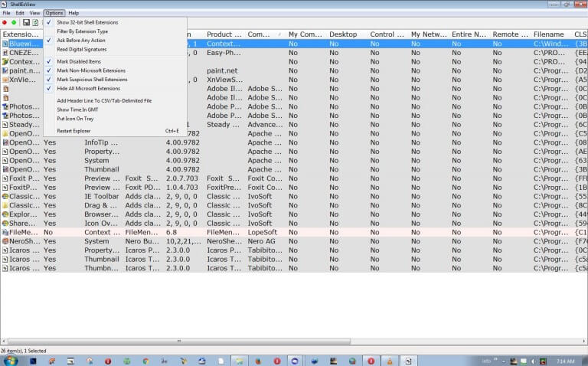This screenshot has height=366, width=588.
Task: Click the horizontal scrollbar left arrow
Action: [3, 341]
